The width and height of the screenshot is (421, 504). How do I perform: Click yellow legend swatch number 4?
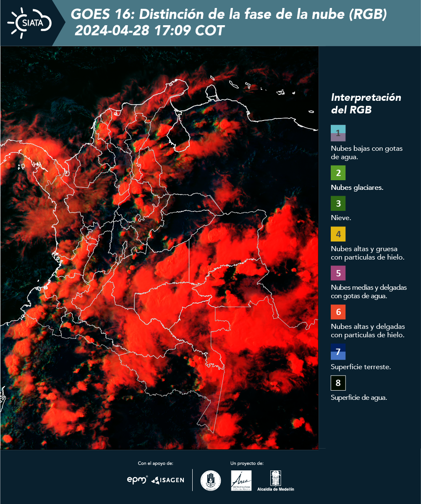pyautogui.click(x=338, y=234)
